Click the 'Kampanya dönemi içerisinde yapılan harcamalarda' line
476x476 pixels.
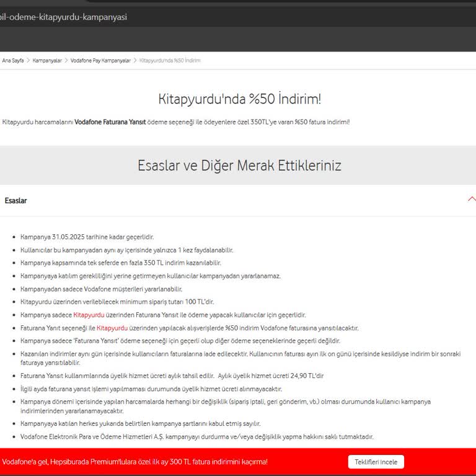point(226,406)
